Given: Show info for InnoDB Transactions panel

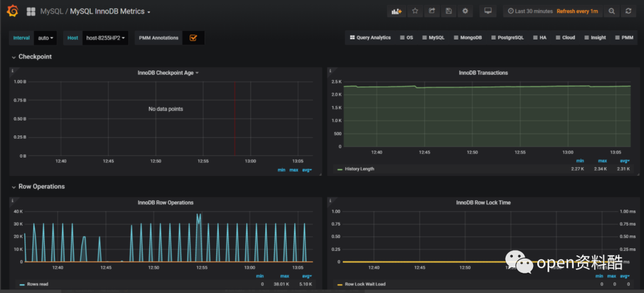Looking at the screenshot, I should (330, 70).
